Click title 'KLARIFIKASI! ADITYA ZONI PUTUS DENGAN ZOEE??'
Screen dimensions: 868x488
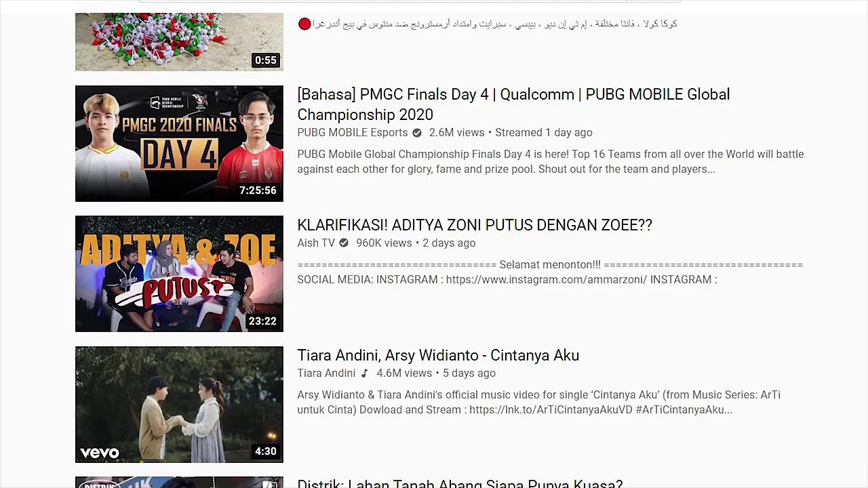tap(475, 225)
